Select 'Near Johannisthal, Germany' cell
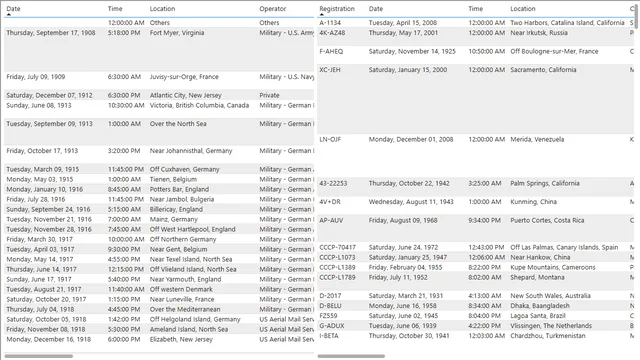Image resolution: width=640 pixels, height=360 pixels. 191,151
